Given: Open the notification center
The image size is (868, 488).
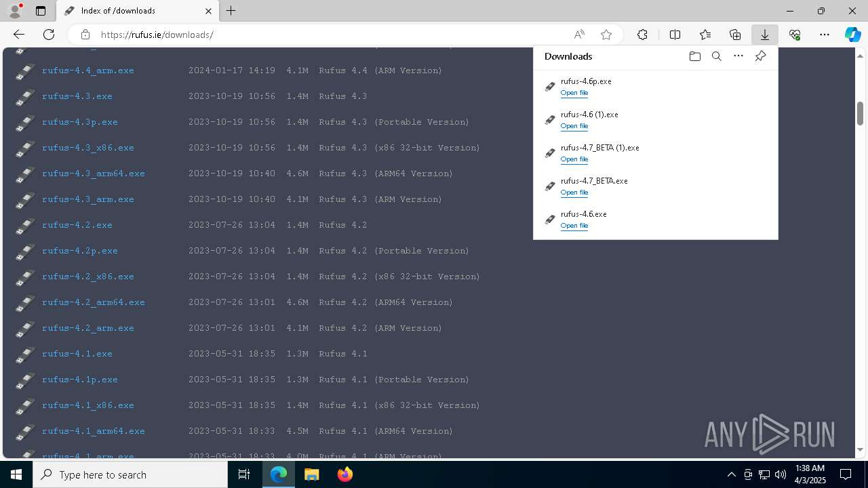Looking at the screenshot, I should [846, 474].
